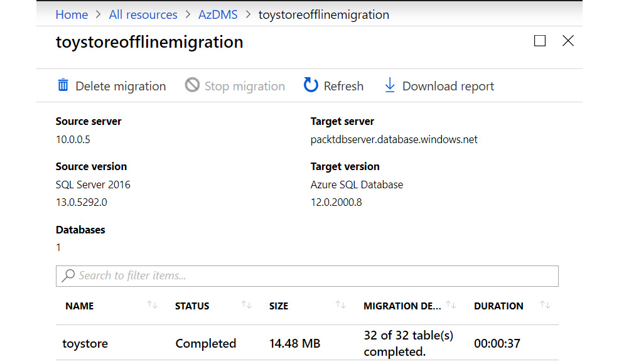Image resolution: width=619 pixels, height=364 pixels.
Task: Click the Refresh label in toolbar
Action: [343, 86]
